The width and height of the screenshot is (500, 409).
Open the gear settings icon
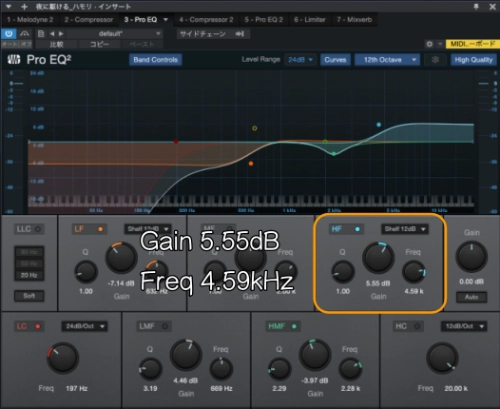click(429, 44)
